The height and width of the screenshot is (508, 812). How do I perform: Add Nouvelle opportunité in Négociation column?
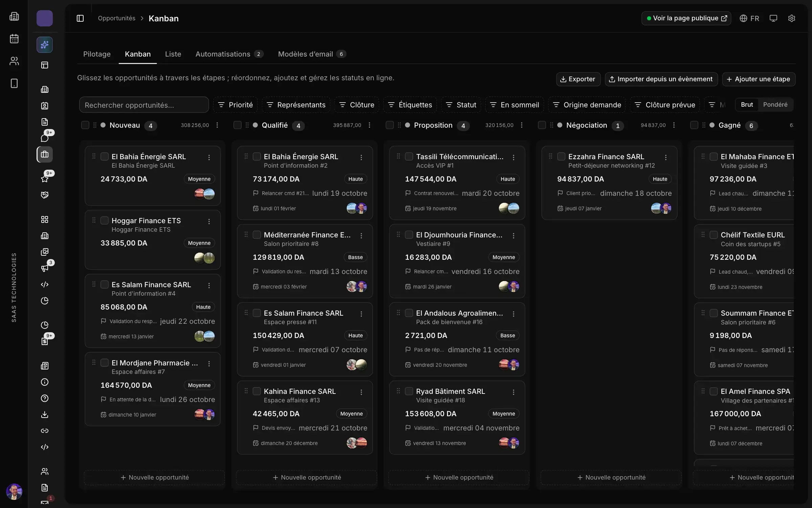pos(611,478)
